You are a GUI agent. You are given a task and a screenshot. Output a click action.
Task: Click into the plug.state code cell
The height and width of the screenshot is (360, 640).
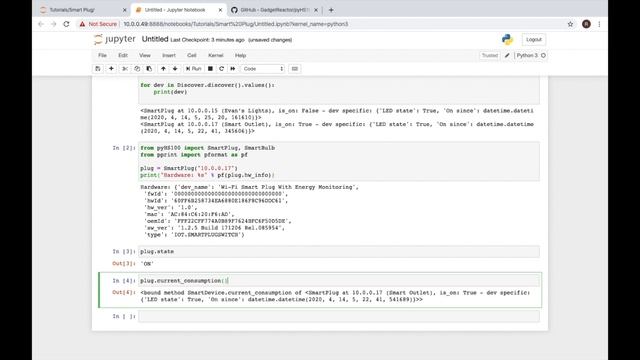tap(339, 251)
